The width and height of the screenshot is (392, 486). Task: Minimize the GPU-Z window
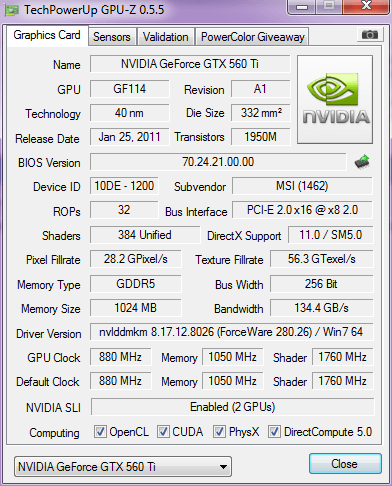coord(302,7)
